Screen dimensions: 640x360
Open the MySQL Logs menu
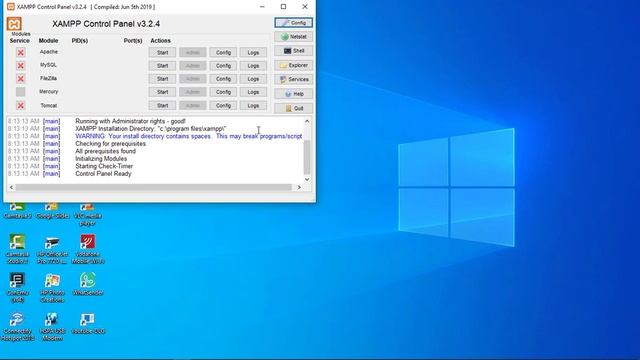[x=253, y=66]
